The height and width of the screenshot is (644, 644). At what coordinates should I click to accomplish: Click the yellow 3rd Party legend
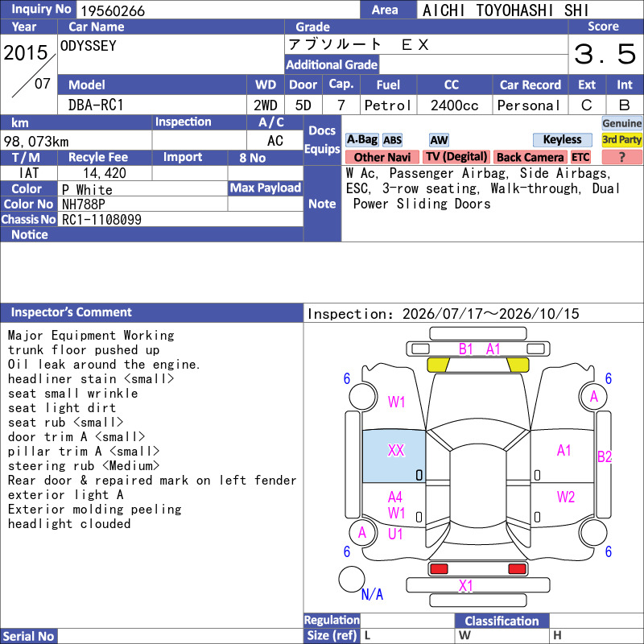pos(621,139)
